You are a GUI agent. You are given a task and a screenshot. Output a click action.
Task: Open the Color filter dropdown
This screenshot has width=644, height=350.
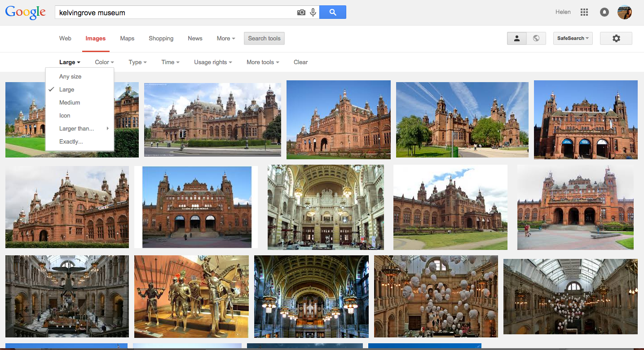[104, 62]
